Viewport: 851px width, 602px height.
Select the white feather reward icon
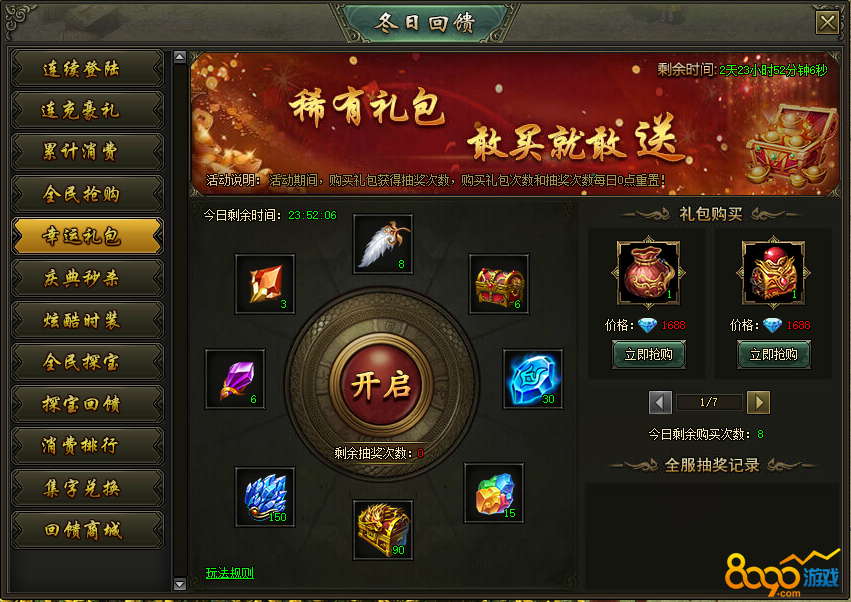coord(383,244)
